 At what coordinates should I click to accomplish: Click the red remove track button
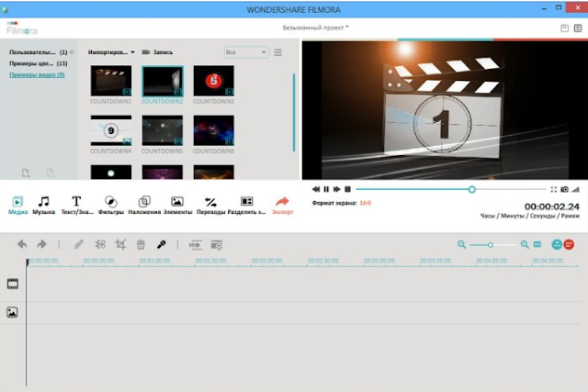[x=569, y=244]
